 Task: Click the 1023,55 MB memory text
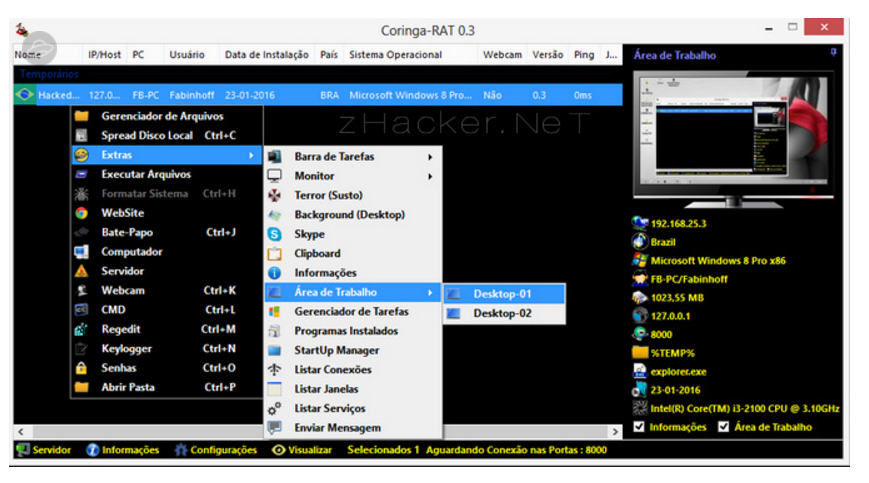[x=677, y=298]
